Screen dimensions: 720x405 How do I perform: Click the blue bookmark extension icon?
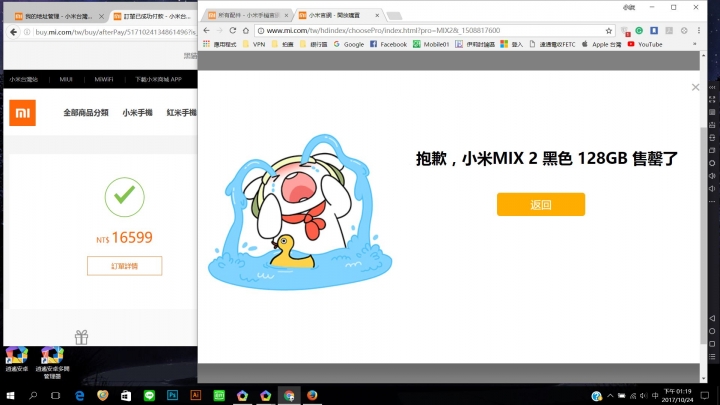[654, 30]
